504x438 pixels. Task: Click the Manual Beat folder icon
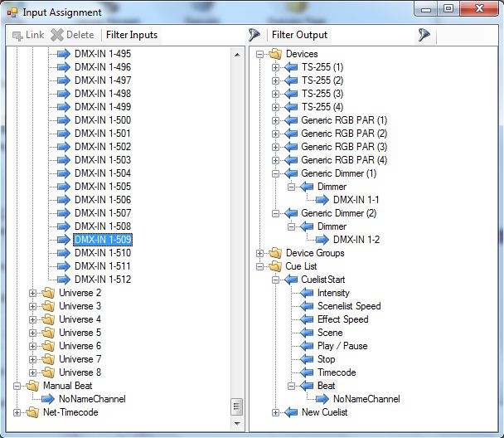(x=31, y=386)
